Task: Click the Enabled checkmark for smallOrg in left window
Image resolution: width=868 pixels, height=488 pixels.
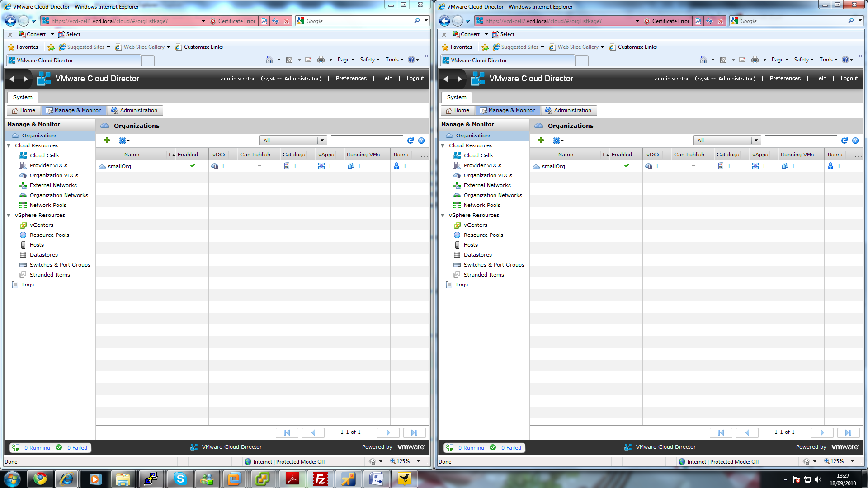Action: pos(192,166)
